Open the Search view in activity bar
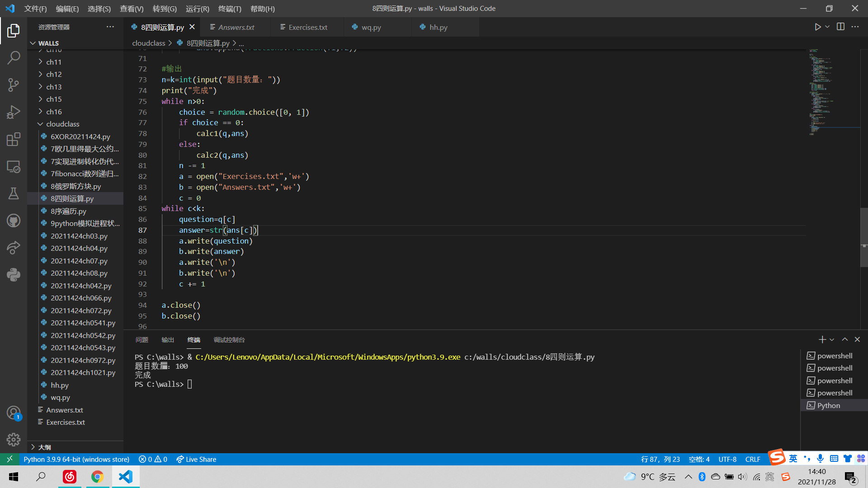The image size is (868, 488). (x=14, y=57)
